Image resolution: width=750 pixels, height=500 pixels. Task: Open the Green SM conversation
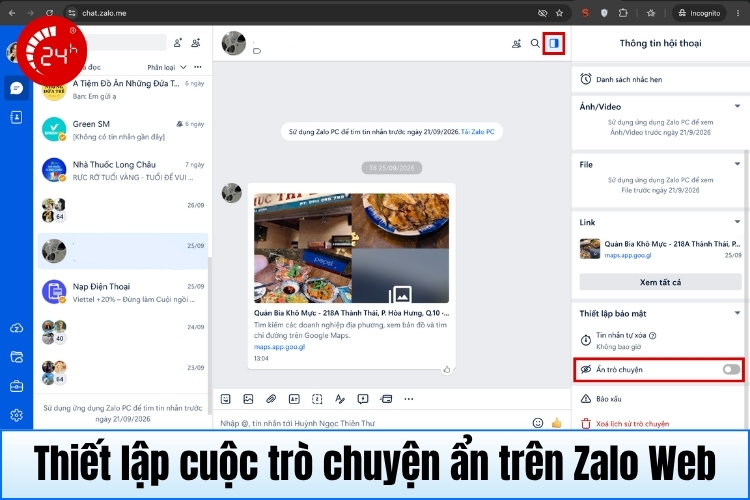tap(122, 130)
